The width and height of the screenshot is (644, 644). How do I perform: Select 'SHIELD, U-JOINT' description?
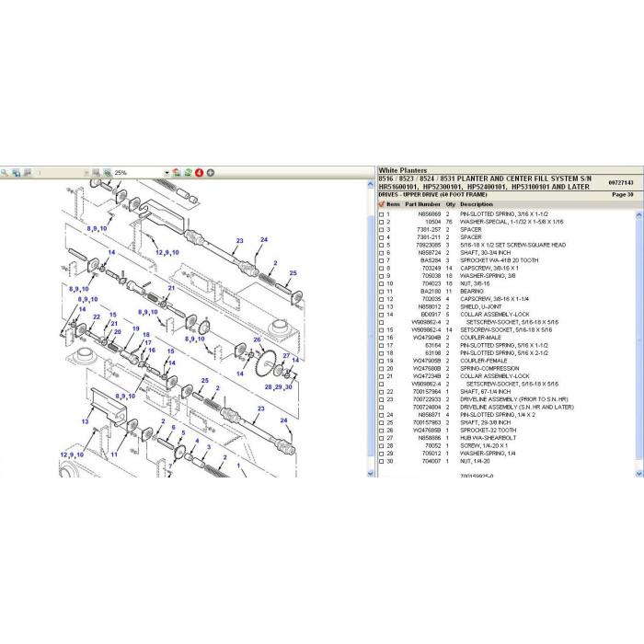481,306
